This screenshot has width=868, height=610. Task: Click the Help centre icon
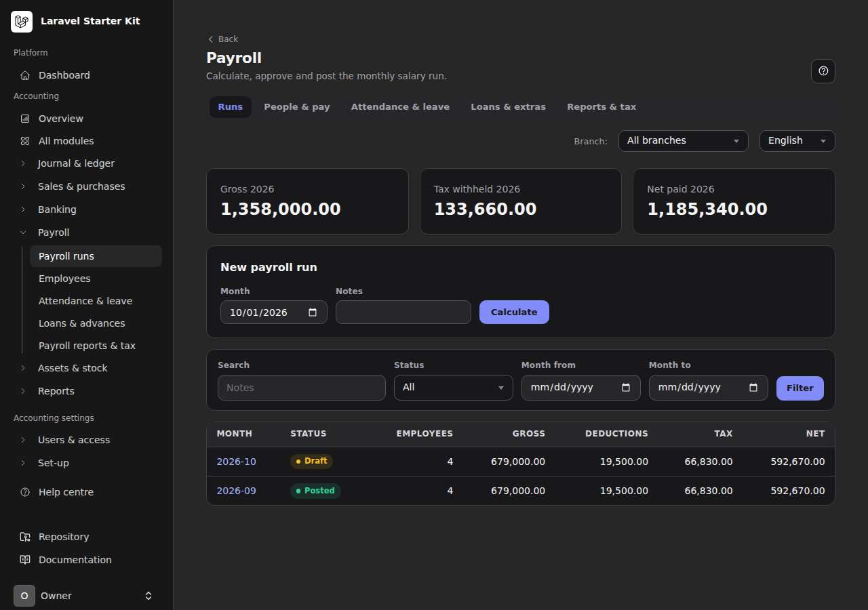[x=25, y=492]
